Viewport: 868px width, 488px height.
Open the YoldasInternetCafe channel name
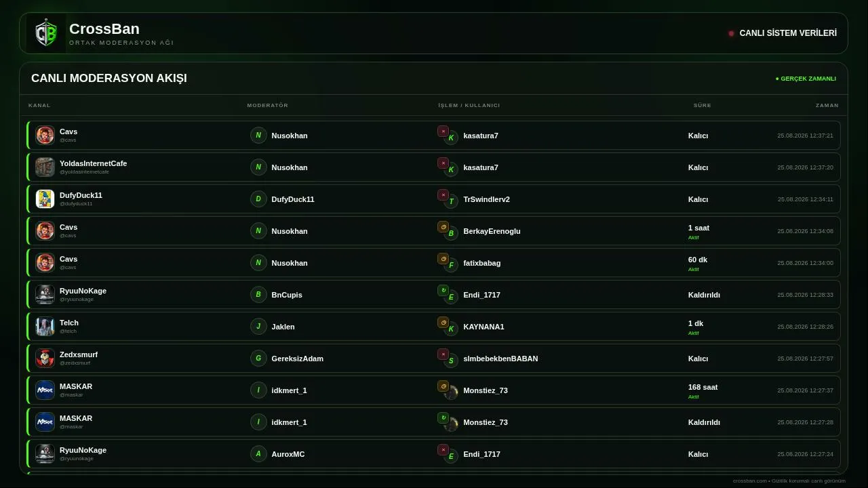(93, 163)
